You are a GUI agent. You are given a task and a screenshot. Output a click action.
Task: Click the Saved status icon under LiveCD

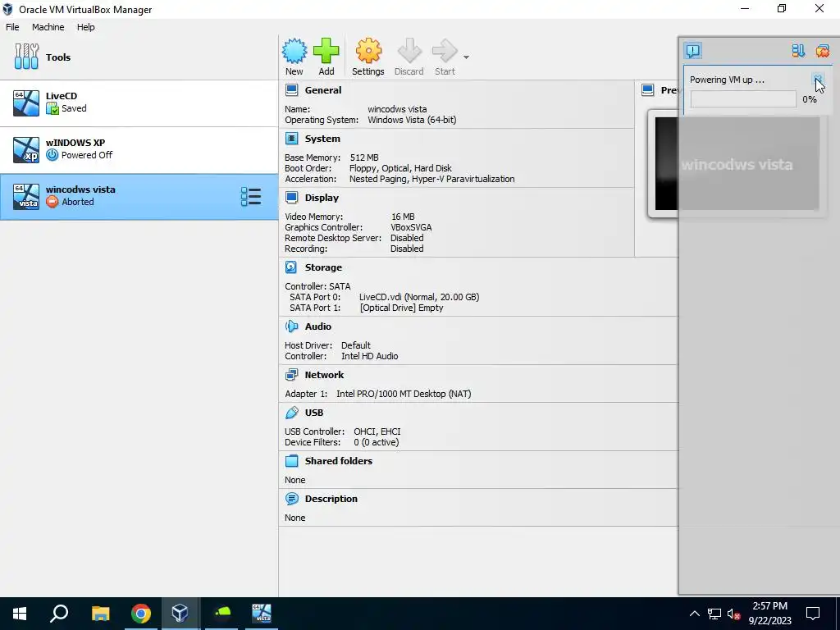pyautogui.click(x=52, y=108)
